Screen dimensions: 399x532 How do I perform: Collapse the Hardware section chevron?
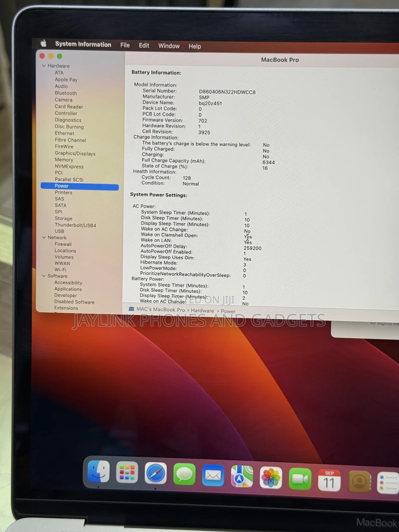[44, 66]
